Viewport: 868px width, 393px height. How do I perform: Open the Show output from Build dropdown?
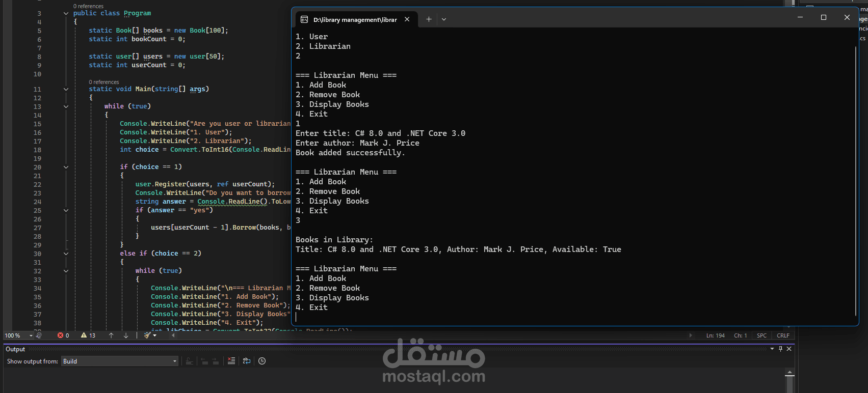click(120, 361)
